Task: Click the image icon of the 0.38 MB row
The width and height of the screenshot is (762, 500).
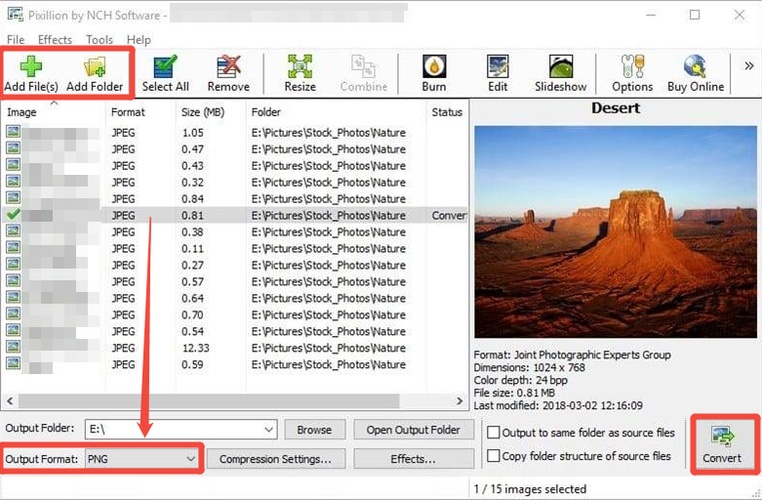Action: pyautogui.click(x=13, y=231)
